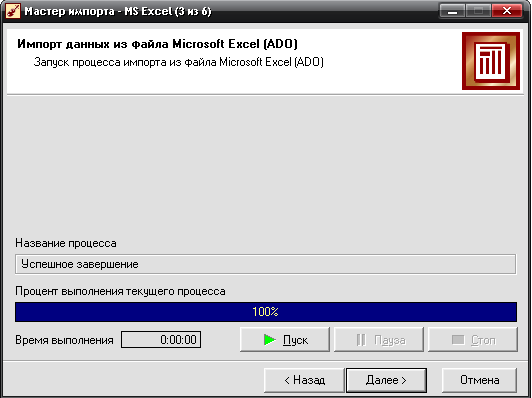Go back using the Назад button
This screenshot has width=532, height=398.
coord(304,380)
